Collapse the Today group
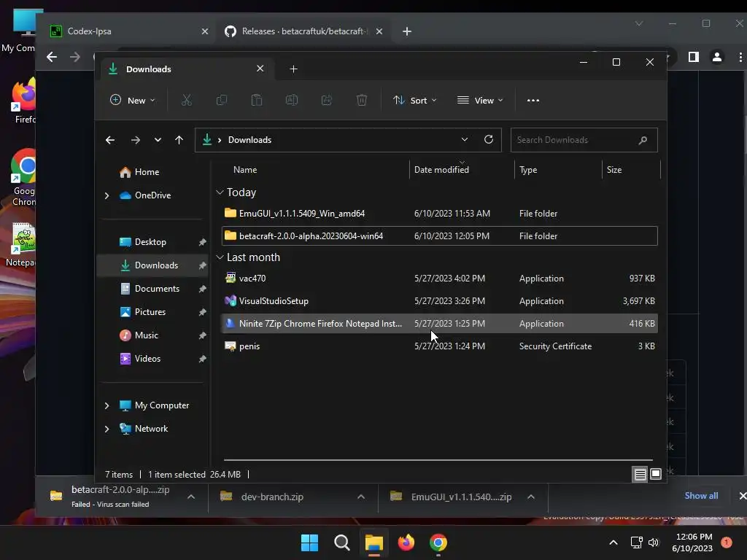747x560 pixels. (220, 192)
